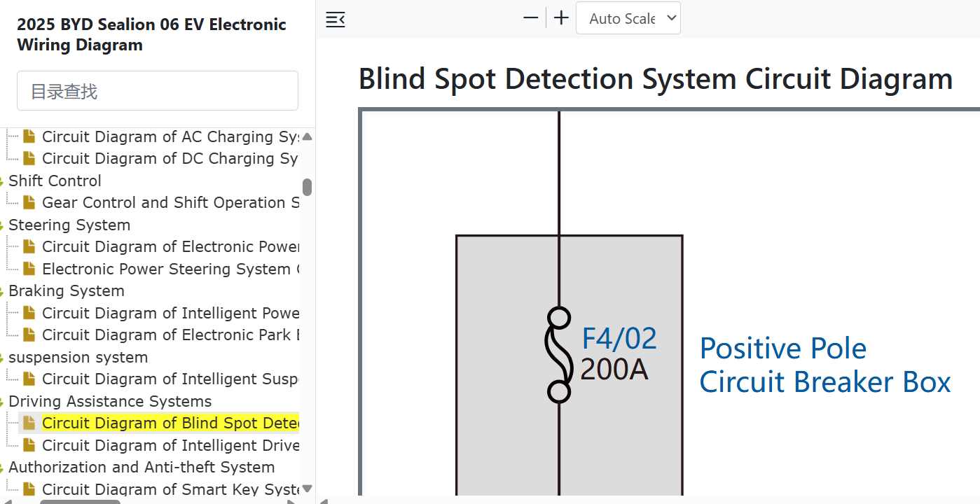980x504 pixels.
Task: Click the sidebar horizontal scrollbar thumb
Action: [x=80, y=501]
